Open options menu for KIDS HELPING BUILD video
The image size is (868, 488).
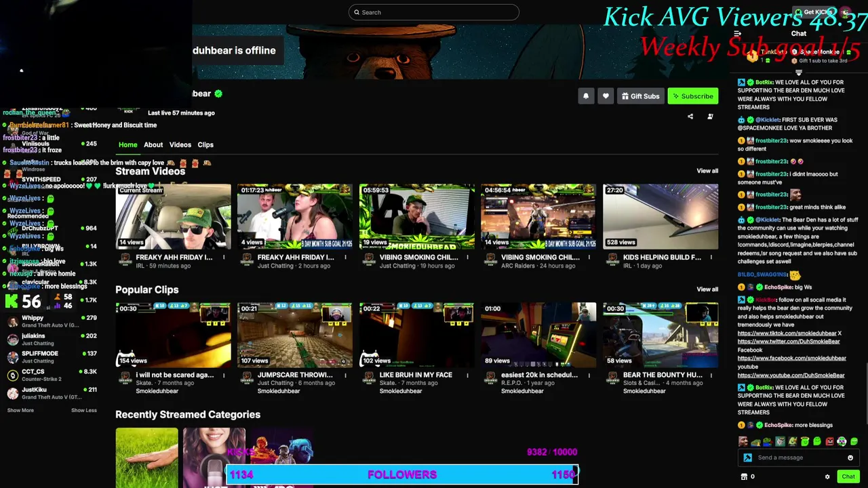tap(711, 258)
